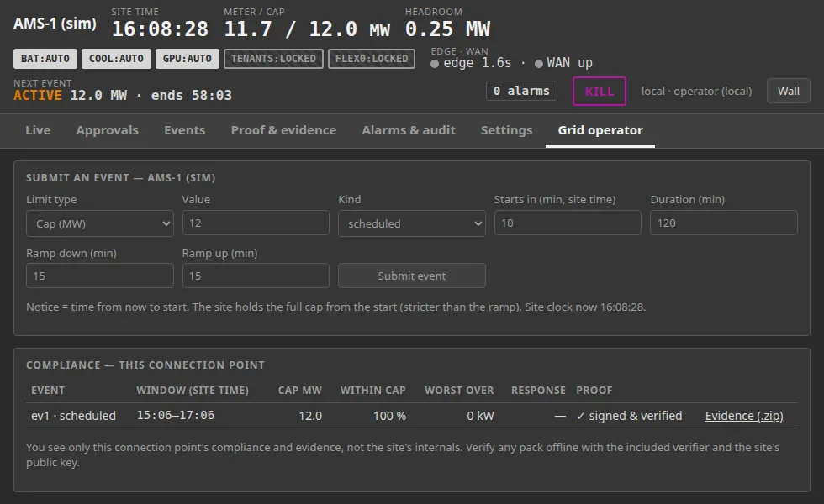Click the 100 % within cap value
This screenshot has height=504, width=824.
pos(389,416)
